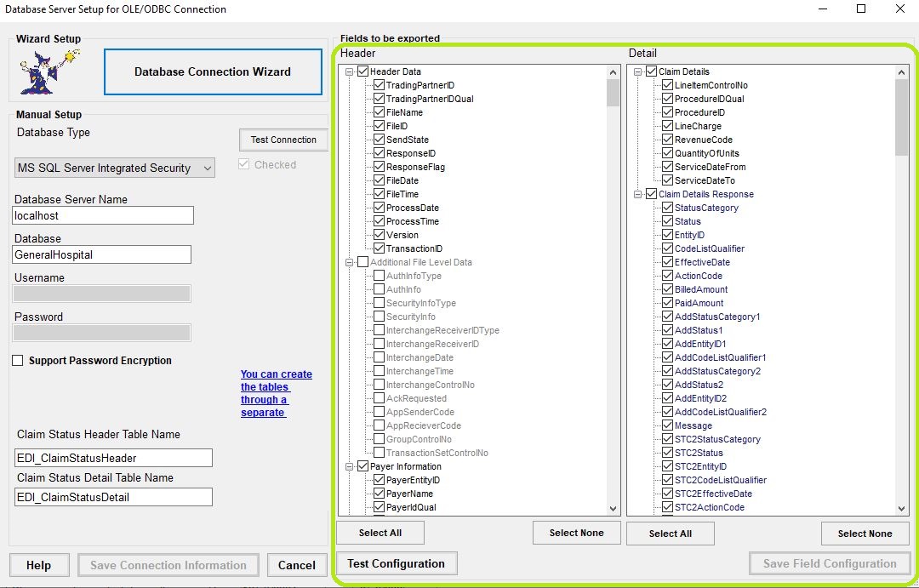Collapse Additional File Level Data node
The height and width of the screenshot is (588, 919).
(x=350, y=263)
